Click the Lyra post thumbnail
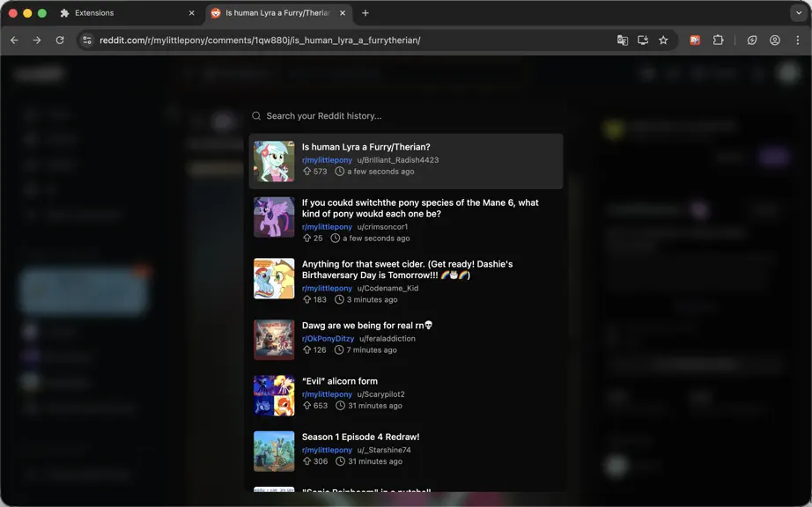The image size is (812, 507). tap(274, 161)
